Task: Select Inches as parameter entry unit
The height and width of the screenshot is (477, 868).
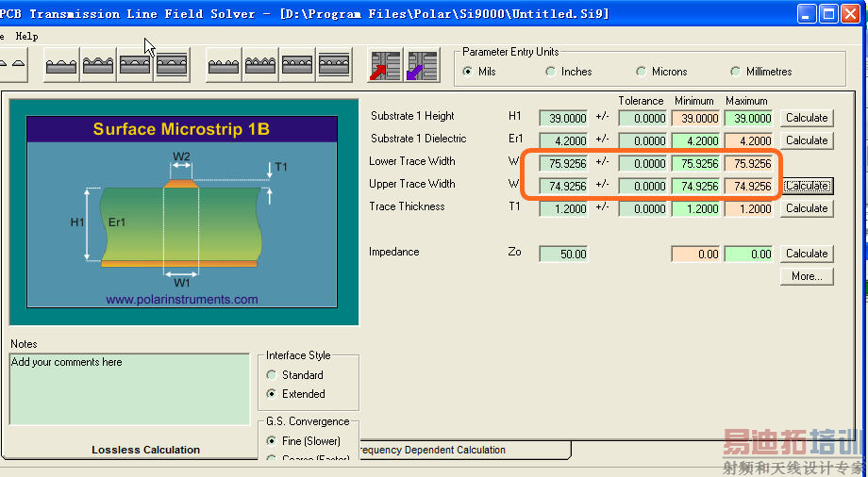Action: 569,72
